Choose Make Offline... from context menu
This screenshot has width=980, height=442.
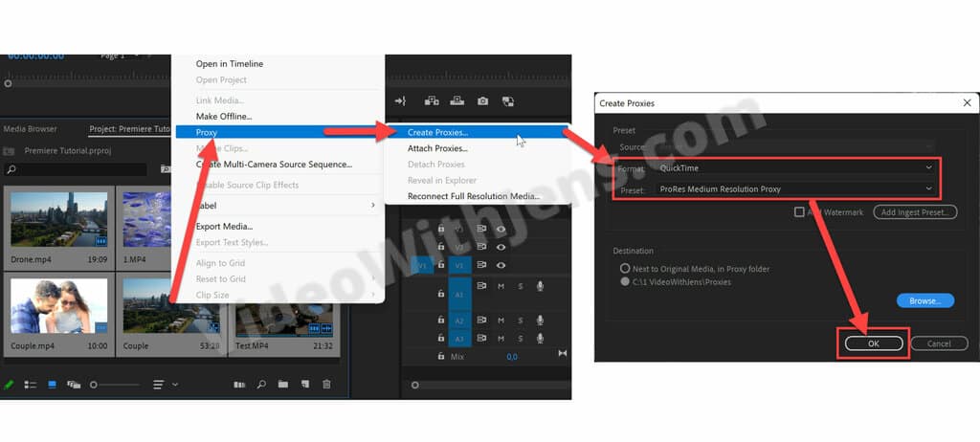coord(224,117)
